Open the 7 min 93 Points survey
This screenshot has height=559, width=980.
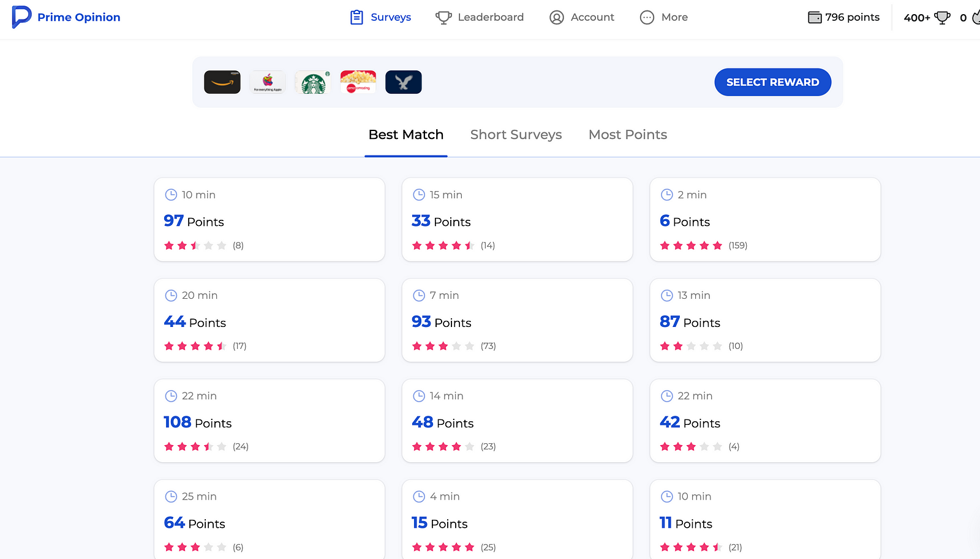point(517,320)
